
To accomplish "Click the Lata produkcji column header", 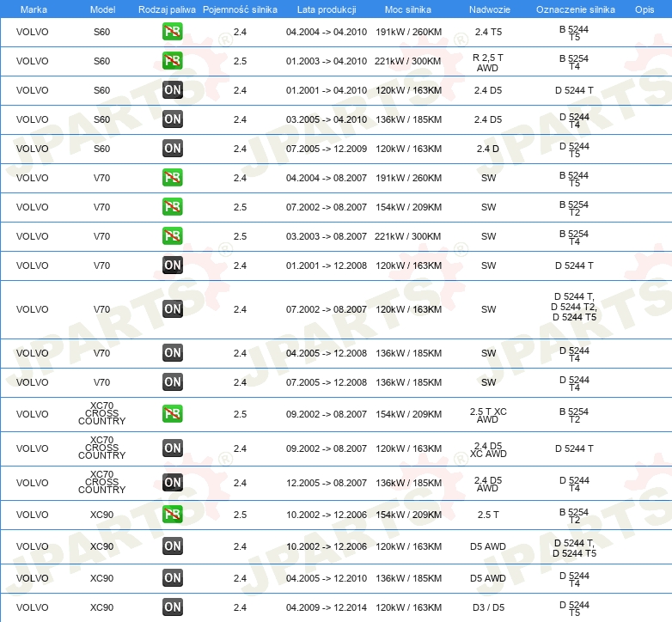I will [327, 9].
